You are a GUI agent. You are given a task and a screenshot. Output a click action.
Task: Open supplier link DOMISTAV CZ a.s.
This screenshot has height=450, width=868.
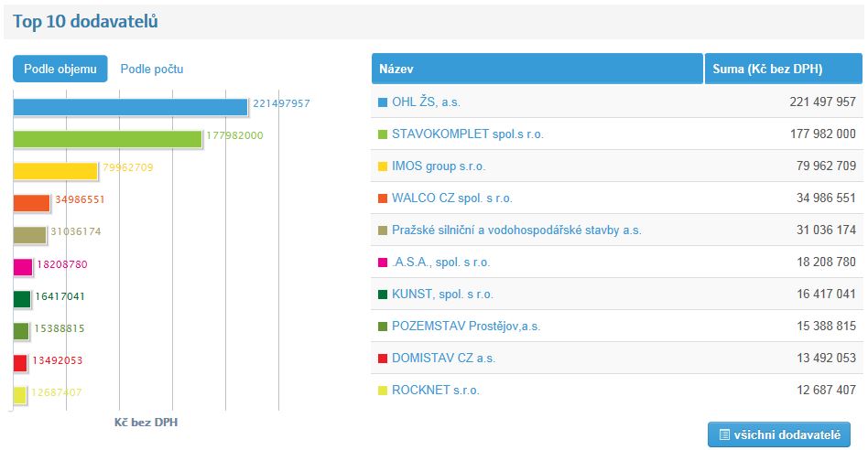coord(443,359)
